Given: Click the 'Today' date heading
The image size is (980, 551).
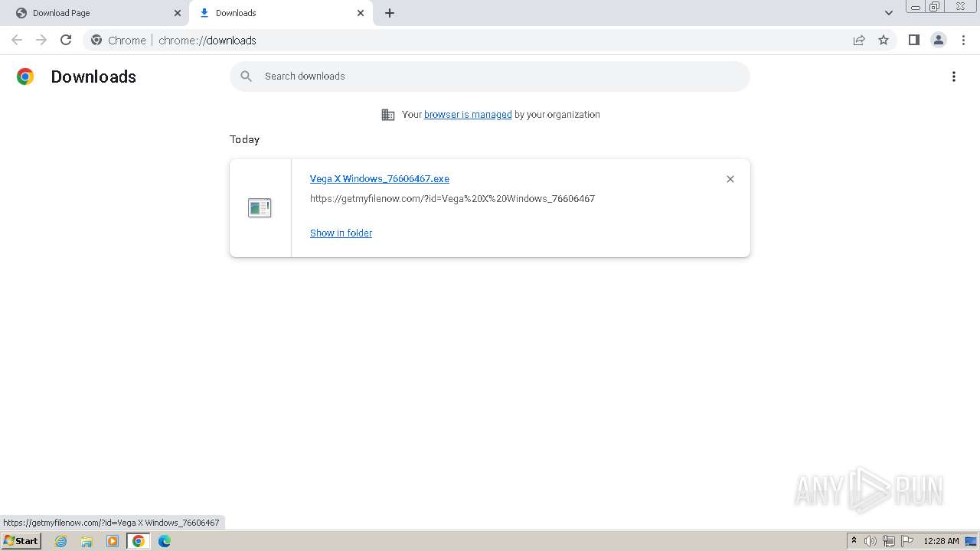Looking at the screenshot, I should (244, 139).
